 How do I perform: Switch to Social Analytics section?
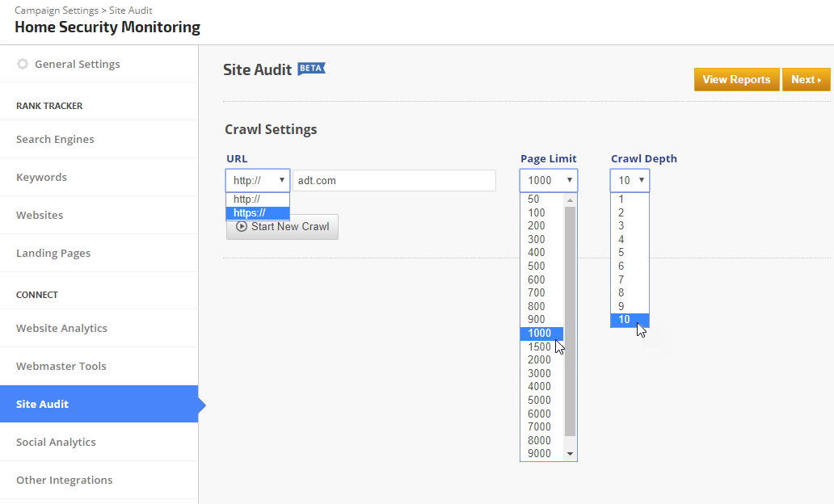pos(56,442)
